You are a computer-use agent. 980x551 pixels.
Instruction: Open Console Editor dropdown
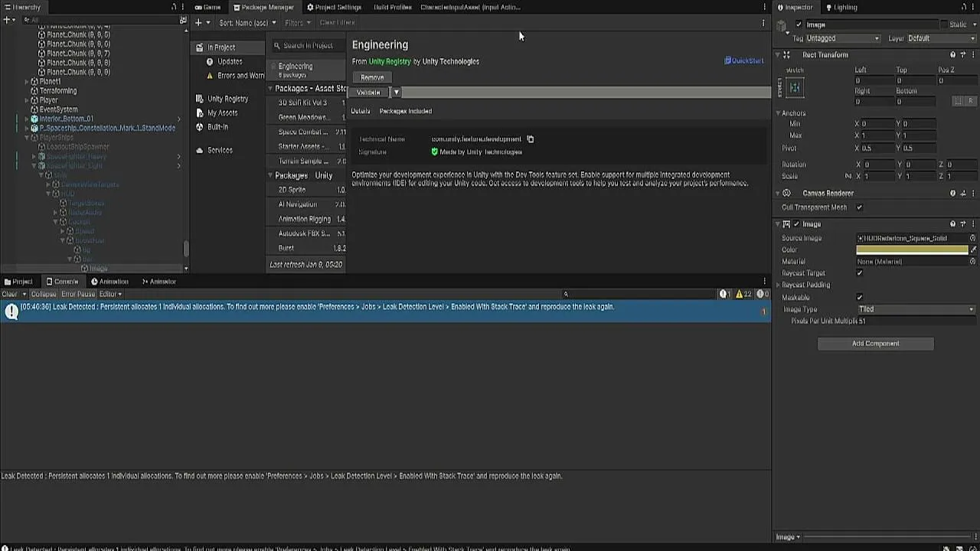click(110, 294)
